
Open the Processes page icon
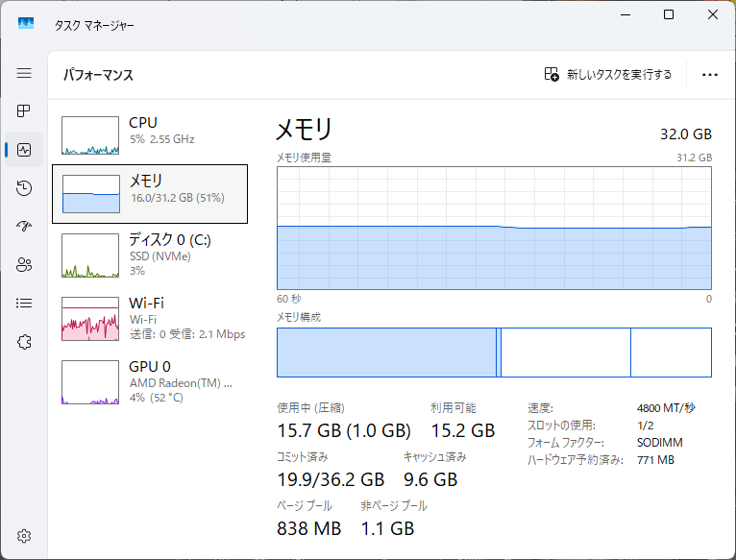point(24,111)
